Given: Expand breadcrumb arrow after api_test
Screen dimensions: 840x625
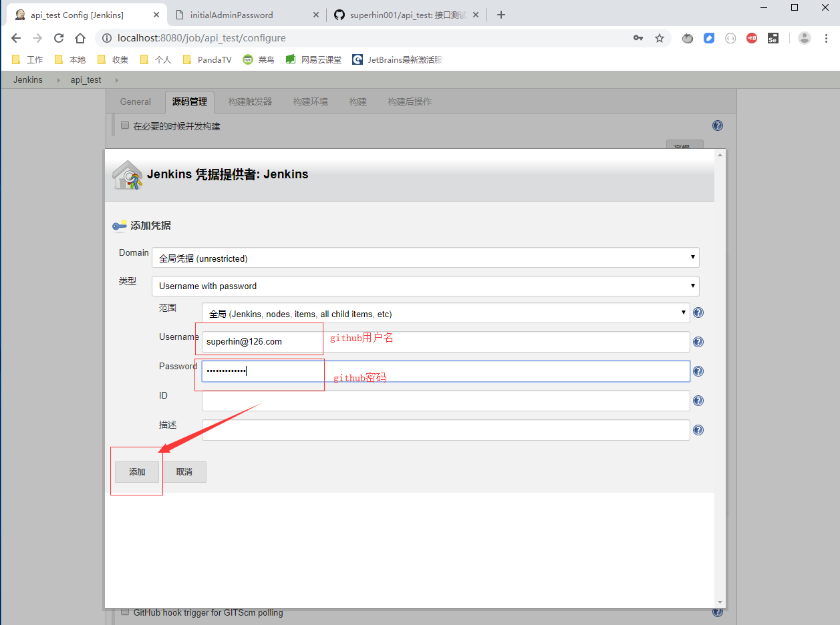Looking at the screenshot, I should 117,80.
